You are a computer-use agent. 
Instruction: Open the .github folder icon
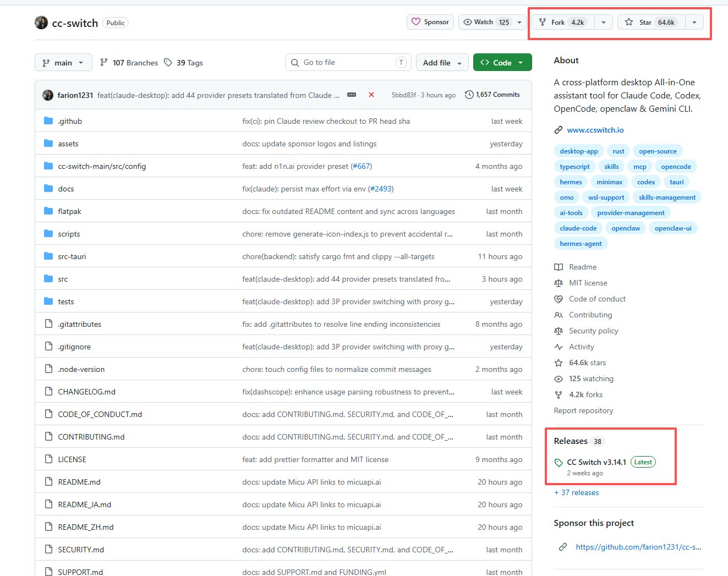[48, 121]
